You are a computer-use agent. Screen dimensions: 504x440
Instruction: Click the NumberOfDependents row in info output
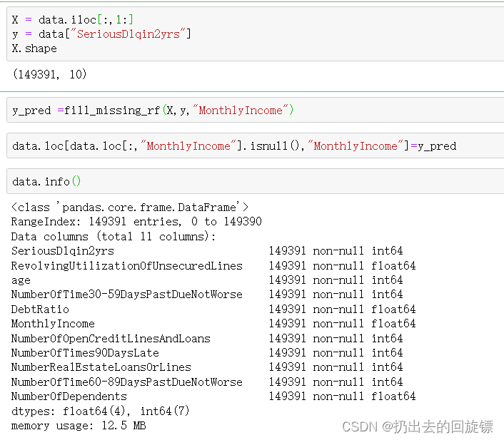click(x=213, y=396)
